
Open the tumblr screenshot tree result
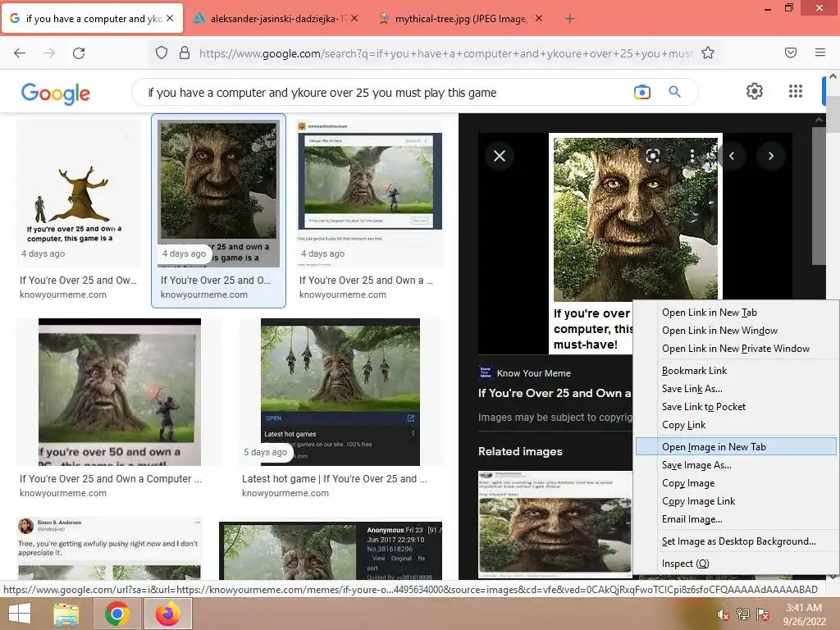(370, 193)
